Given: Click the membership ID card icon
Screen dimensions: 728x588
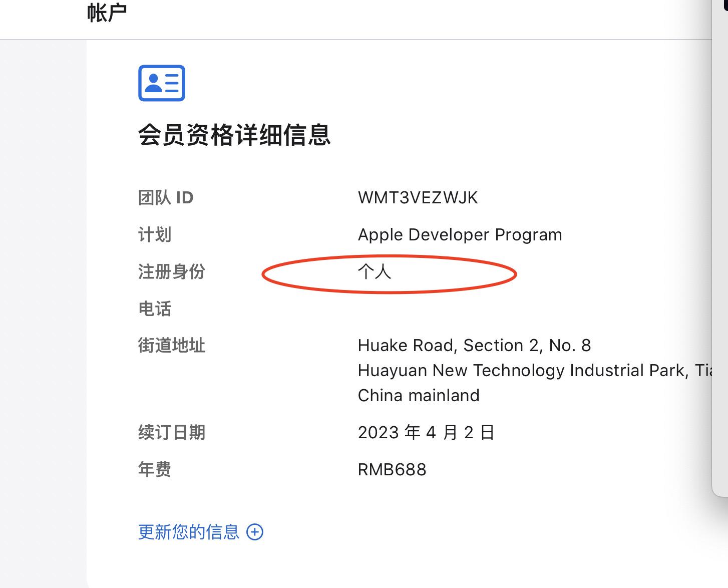Looking at the screenshot, I should pos(162,83).
